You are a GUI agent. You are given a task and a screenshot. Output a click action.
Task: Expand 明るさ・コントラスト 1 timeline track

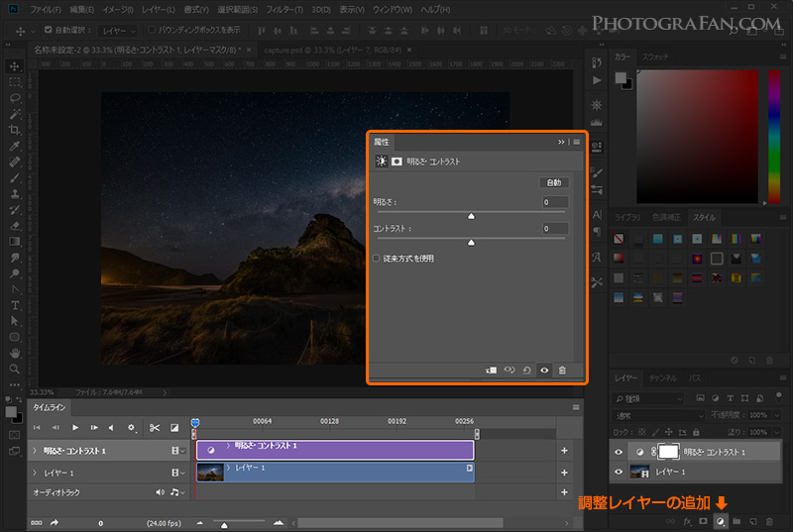coord(35,450)
